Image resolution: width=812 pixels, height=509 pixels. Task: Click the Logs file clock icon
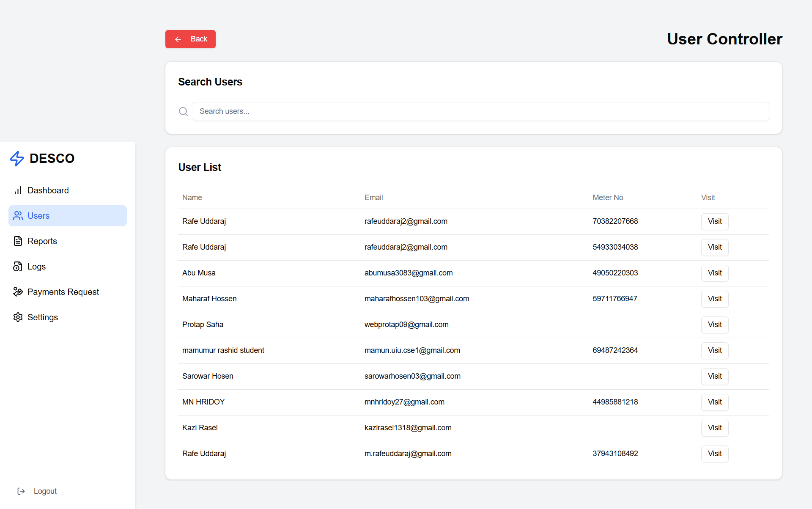(x=18, y=267)
